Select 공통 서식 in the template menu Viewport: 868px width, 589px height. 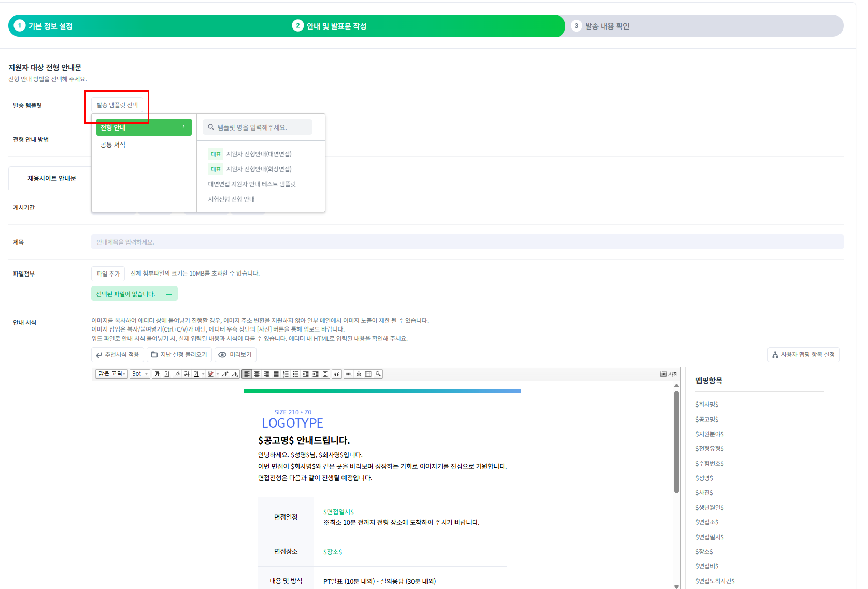point(113,145)
